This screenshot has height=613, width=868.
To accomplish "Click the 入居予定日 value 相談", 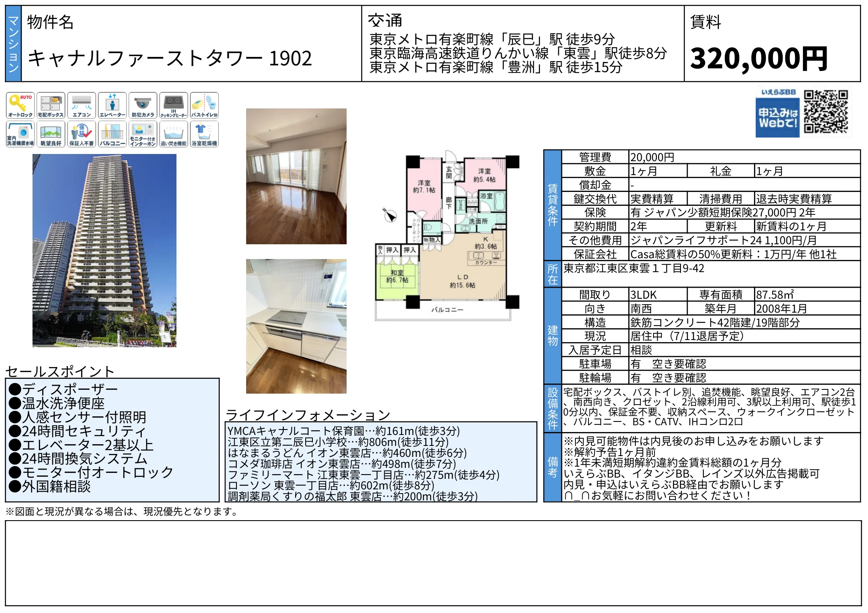I will point(744,350).
